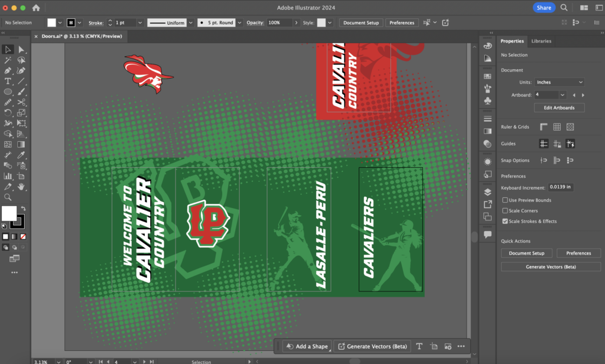Choose the Lasso tool
Viewport: 605px width, 364px height.
[x=21, y=60]
